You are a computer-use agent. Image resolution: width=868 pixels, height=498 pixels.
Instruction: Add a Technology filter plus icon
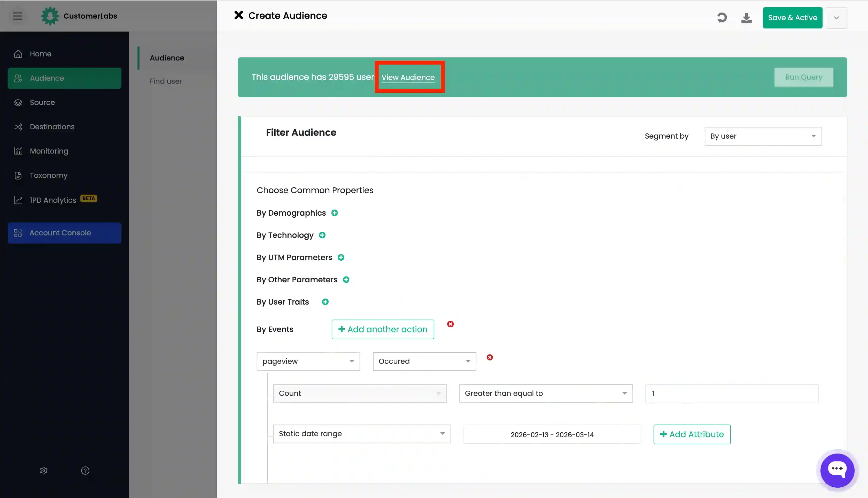pos(322,235)
